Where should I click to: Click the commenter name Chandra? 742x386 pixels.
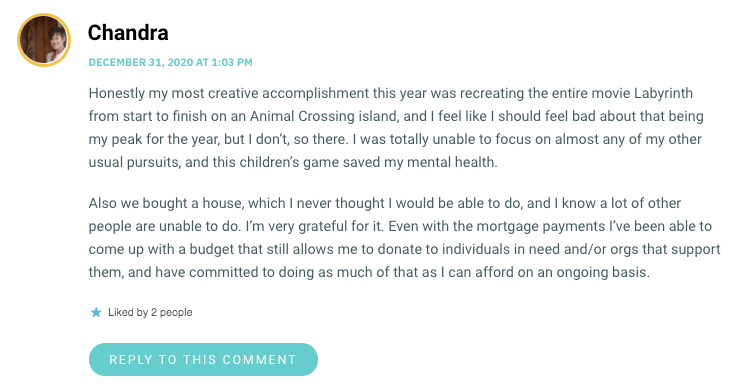click(x=128, y=33)
